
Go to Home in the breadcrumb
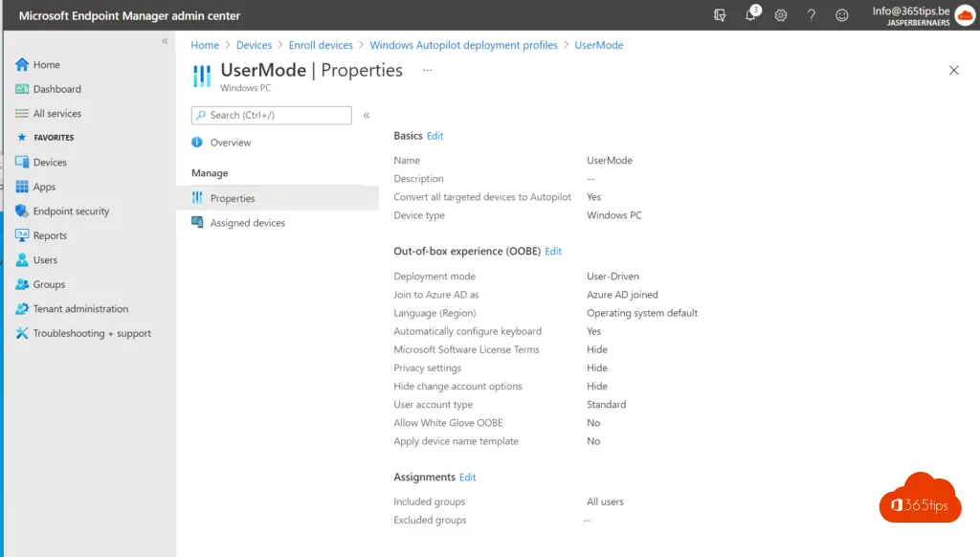pos(205,45)
